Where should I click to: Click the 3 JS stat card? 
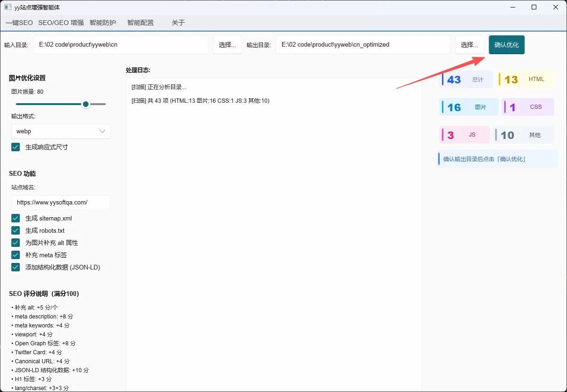(465, 135)
